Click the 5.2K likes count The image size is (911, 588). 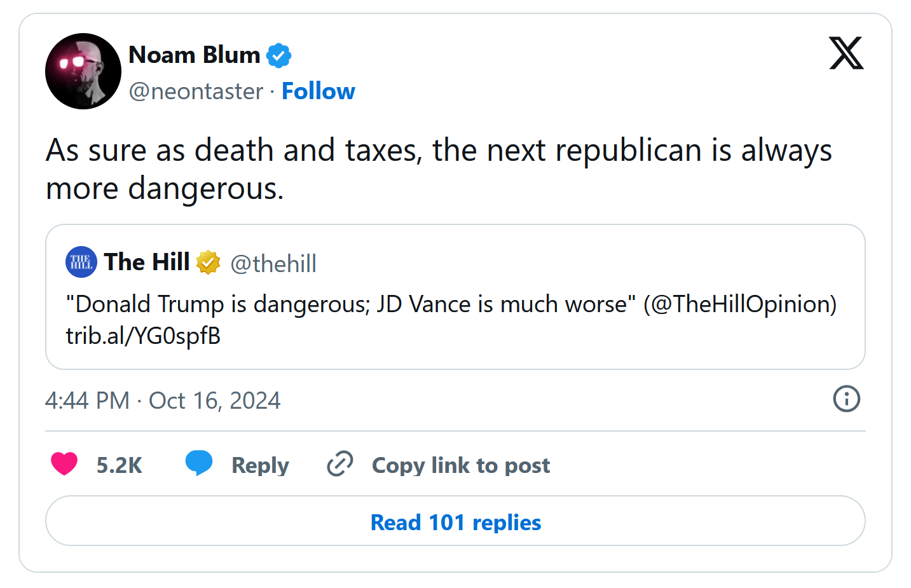point(119,465)
